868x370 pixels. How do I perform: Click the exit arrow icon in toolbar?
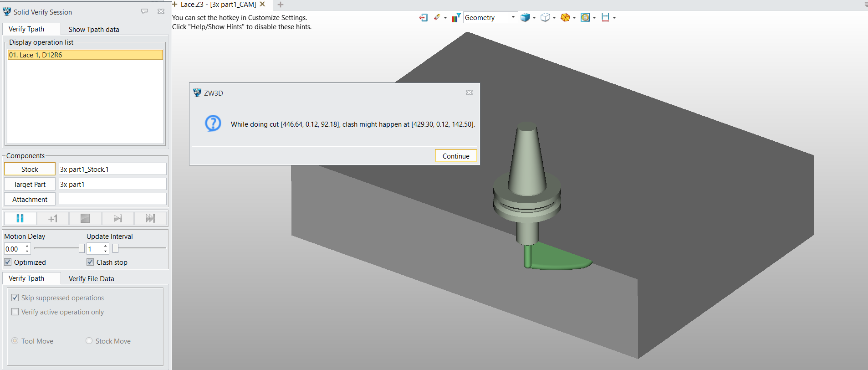pos(423,17)
